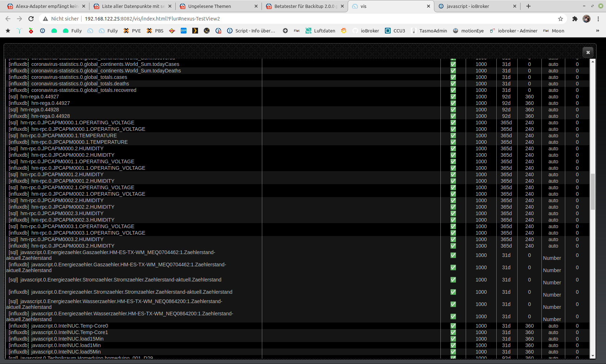The image size is (606, 364).
Task: Select '[sql] ...Gaszaehler.HM-ES-TX-WM_MEQ0704462' row text
Action: point(111,255)
